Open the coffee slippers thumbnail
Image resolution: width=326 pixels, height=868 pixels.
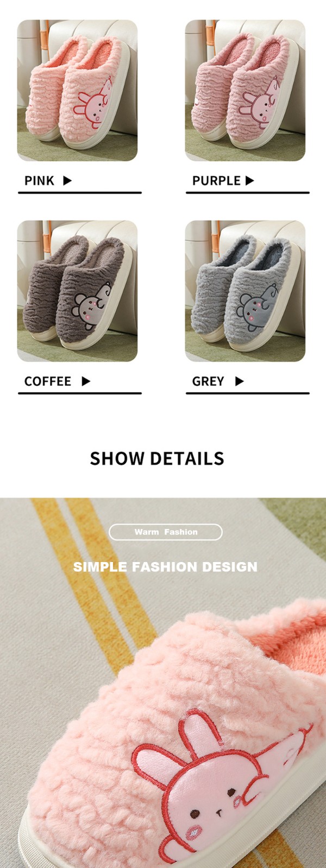(x=77, y=291)
